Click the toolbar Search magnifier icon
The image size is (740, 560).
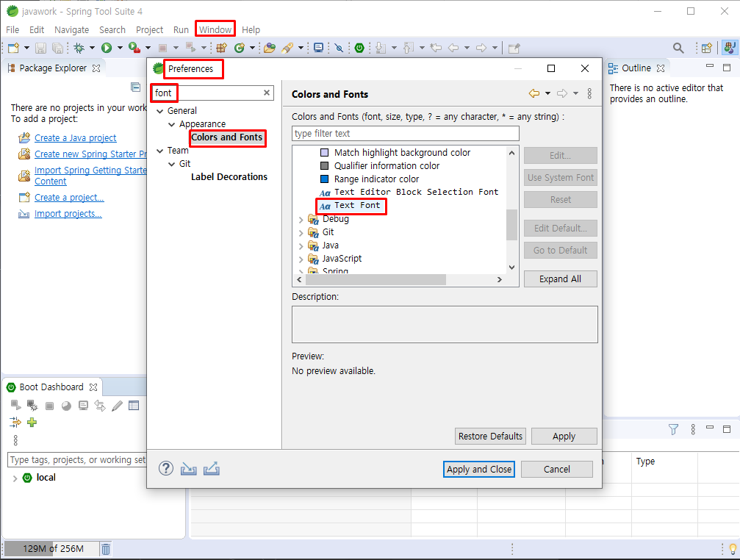pos(678,48)
